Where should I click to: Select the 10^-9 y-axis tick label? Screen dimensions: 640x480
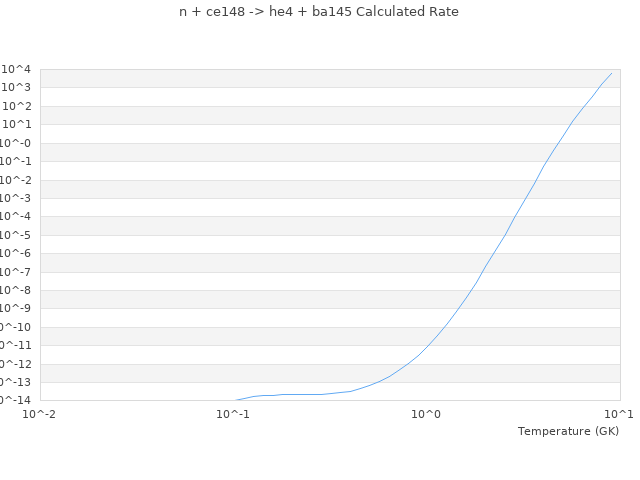click(x=17, y=308)
